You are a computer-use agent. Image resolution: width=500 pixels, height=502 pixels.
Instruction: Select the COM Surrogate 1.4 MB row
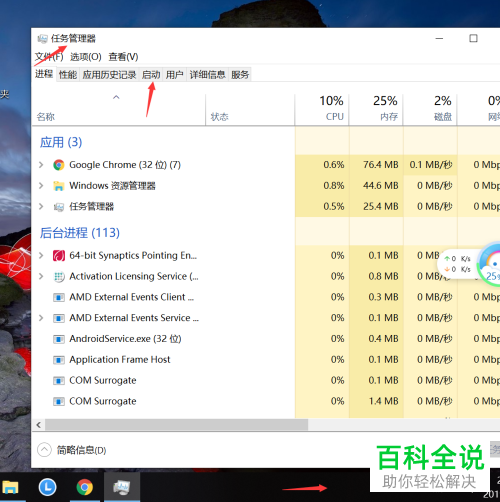tap(266, 401)
